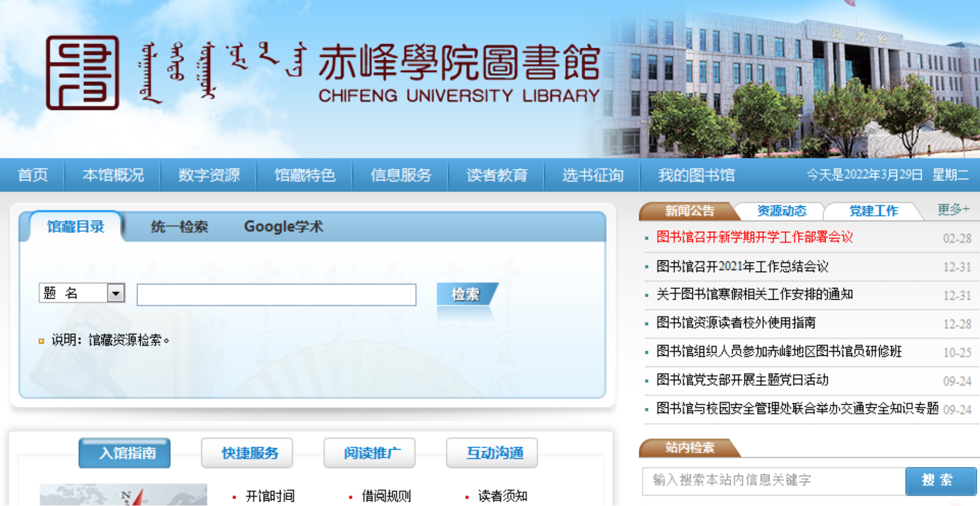This screenshot has height=506, width=980.
Task: Click the 更多+ link for more news
Action: 953,210
